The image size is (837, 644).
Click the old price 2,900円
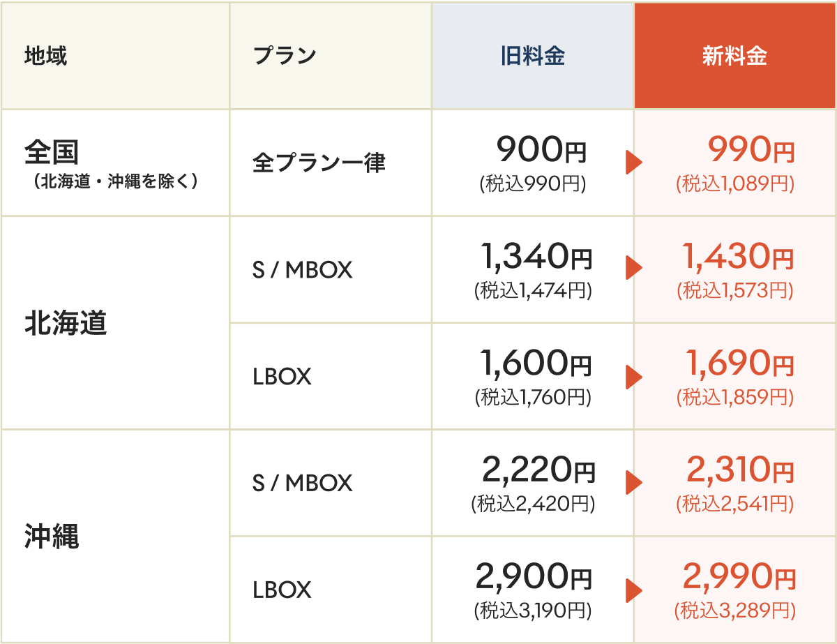[534, 577]
